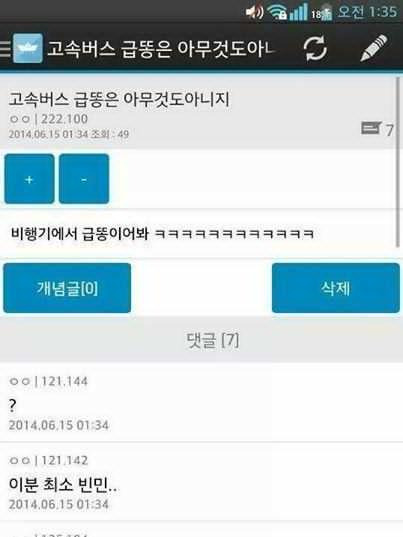
Task: Open the hamburger menu beside app logo
Action: pos(5,49)
